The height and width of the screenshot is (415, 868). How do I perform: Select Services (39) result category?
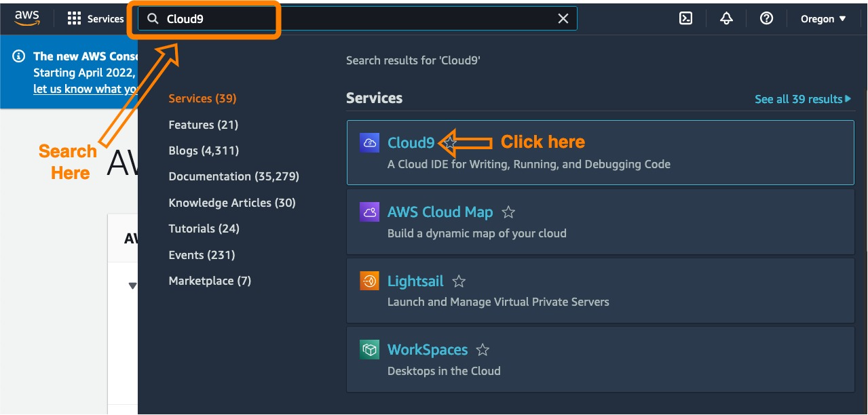[202, 98]
